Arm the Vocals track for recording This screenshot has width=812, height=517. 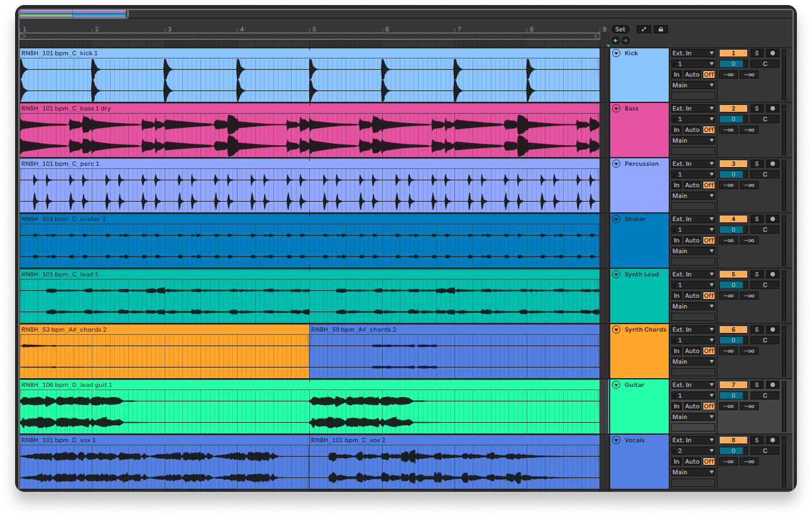[x=772, y=440]
